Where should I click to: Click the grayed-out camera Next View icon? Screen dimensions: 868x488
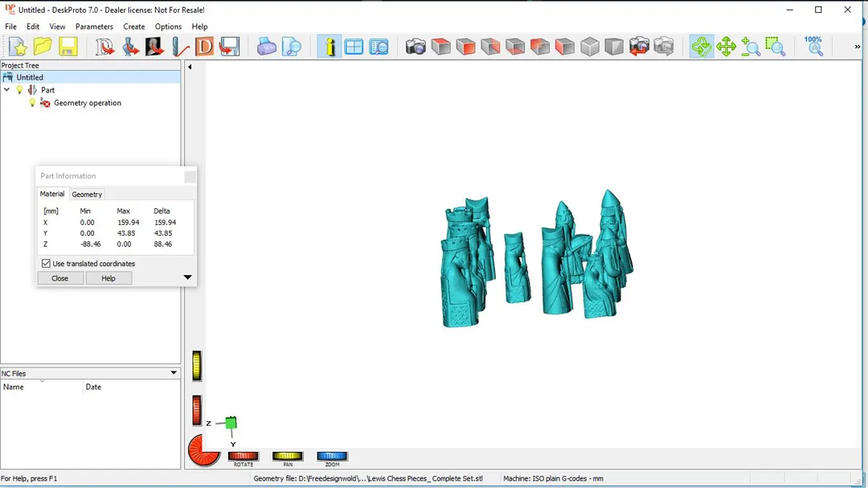point(664,47)
